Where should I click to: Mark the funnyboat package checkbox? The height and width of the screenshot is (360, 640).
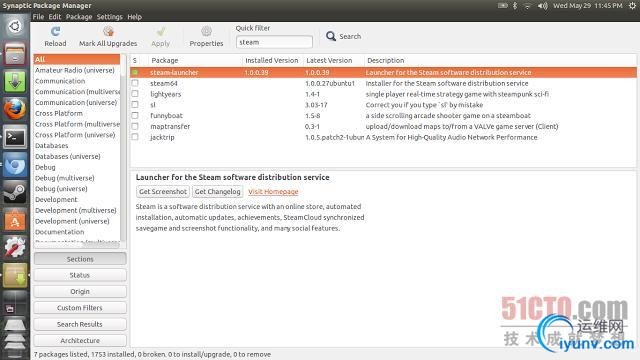(135, 116)
